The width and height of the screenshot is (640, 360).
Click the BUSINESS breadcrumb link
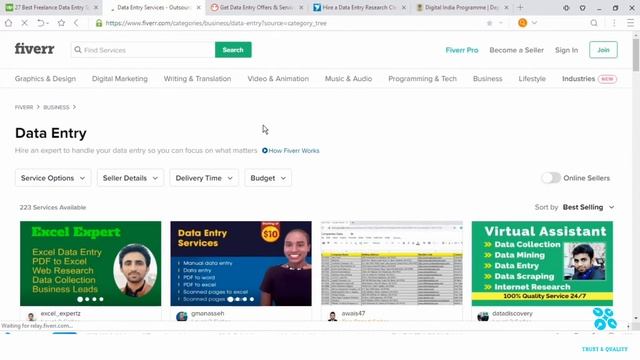pos(56,107)
